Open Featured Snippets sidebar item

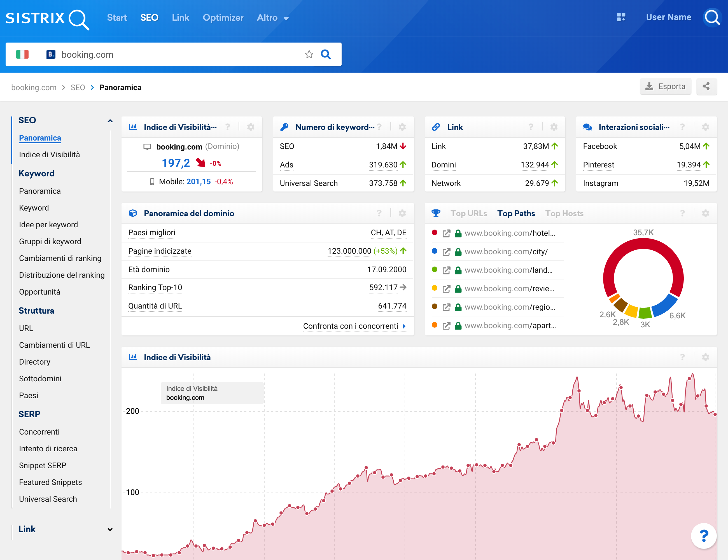coord(50,482)
